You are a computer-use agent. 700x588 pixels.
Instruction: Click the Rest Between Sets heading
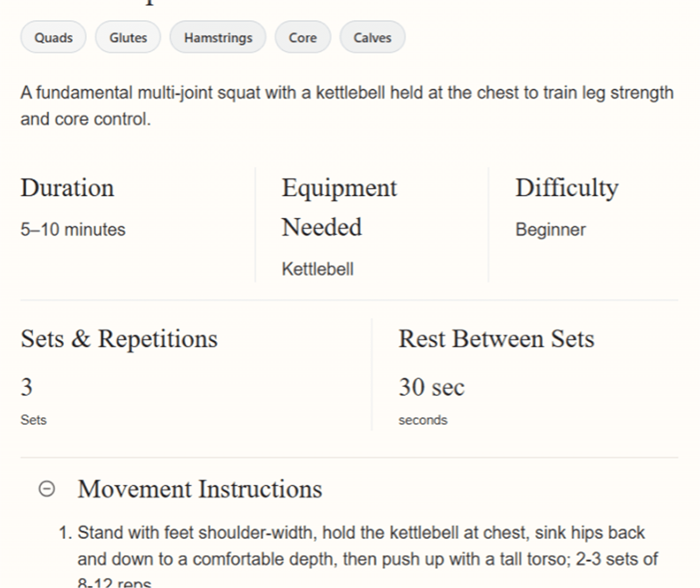(x=496, y=339)
